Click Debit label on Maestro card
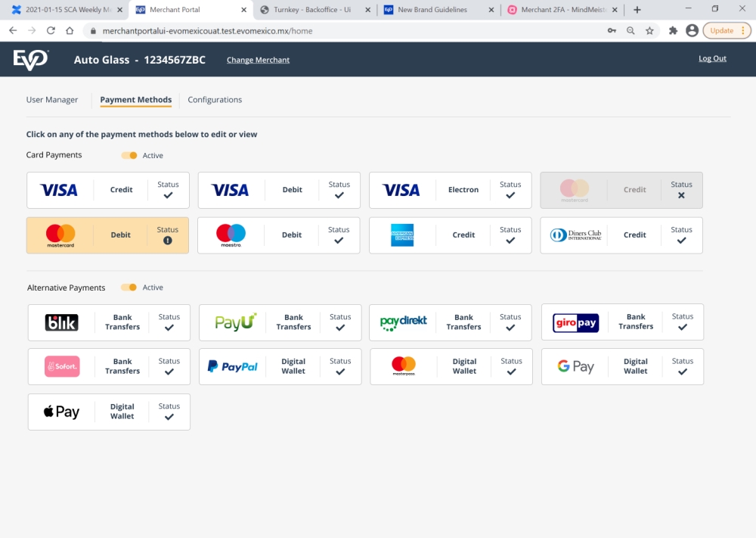Viewport: 756px width, 538px height. [292, 235]
